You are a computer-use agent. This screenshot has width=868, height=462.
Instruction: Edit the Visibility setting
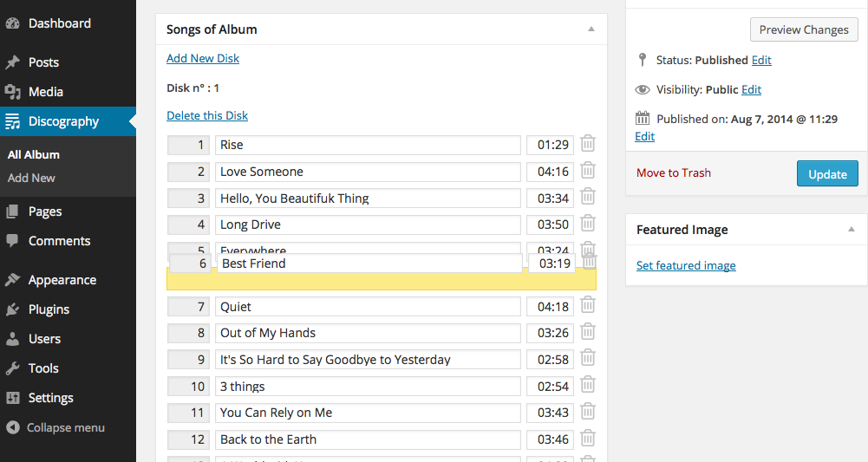(751, 89)
